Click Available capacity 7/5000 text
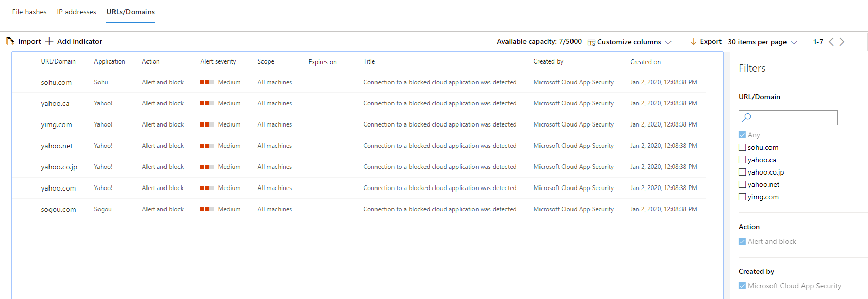 [x=539, y=41]
